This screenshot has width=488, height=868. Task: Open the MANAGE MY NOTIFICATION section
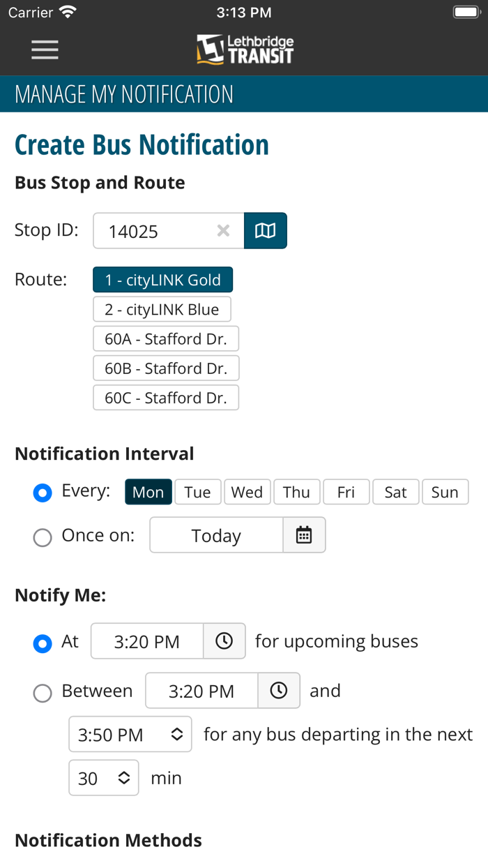click(x=123, y=93)
